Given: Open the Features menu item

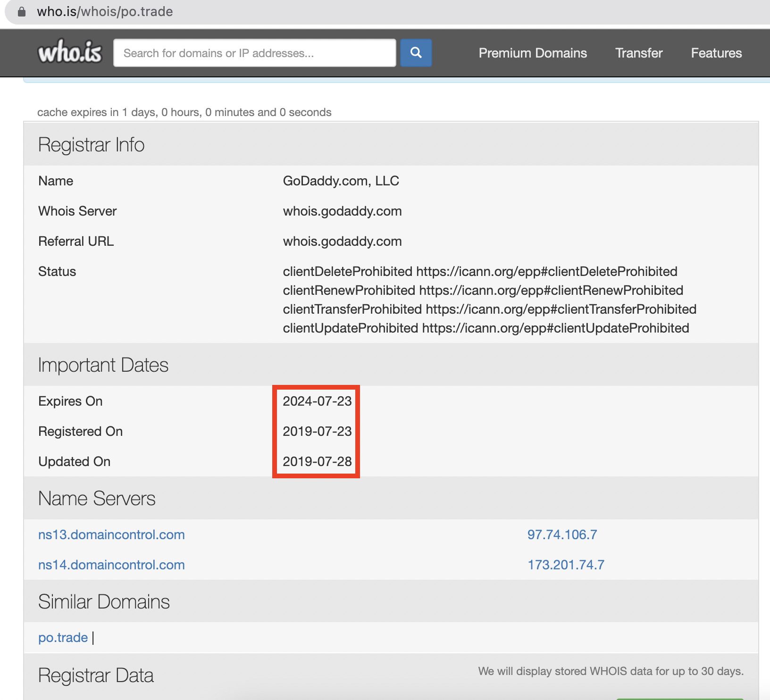Looking at the screenshot, I should (x=716, y=53).
